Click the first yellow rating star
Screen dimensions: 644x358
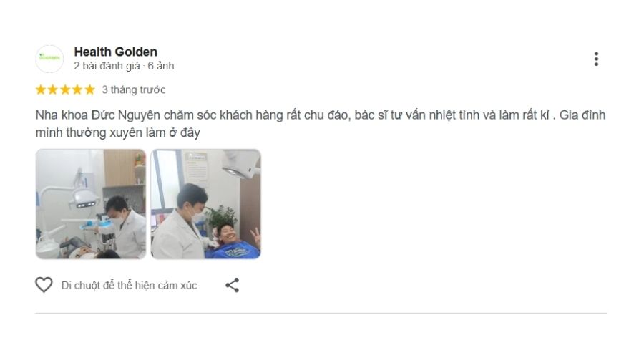click(x=41, y=89)
